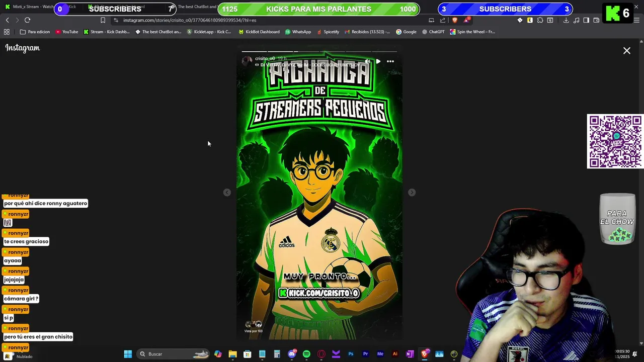Click the taskbar clock
Screen dimensions: 644x362
pyautogui.click(x=622, y=354)
